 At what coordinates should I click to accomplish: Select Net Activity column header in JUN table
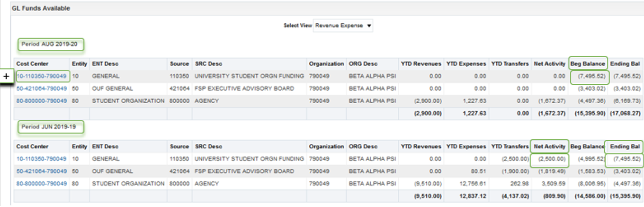[549, 146]
